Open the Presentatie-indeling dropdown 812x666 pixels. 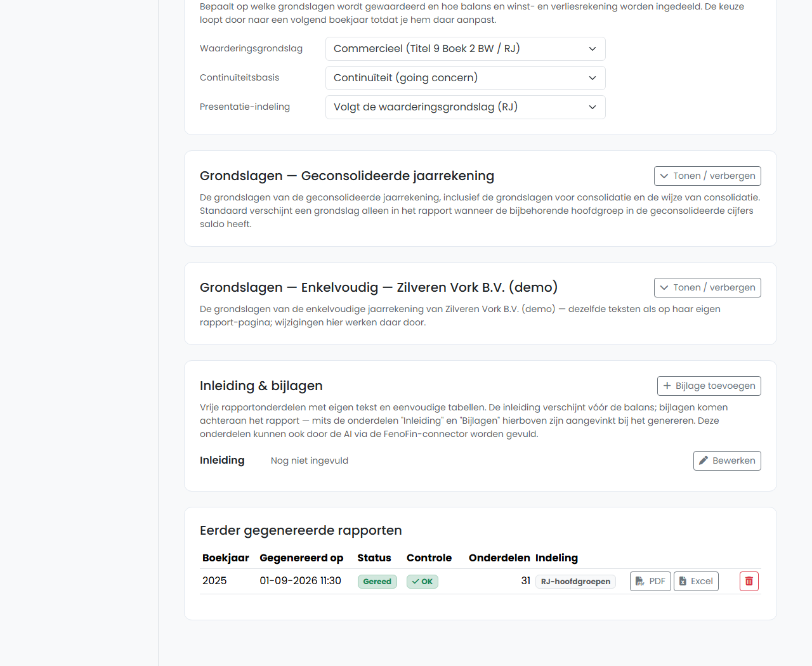466,107
